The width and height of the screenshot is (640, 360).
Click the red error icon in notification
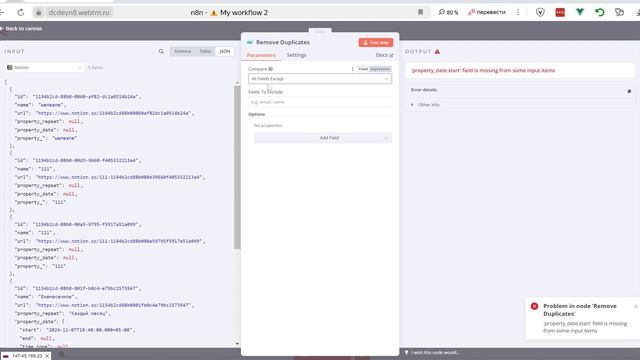click(x=534, y=306)
